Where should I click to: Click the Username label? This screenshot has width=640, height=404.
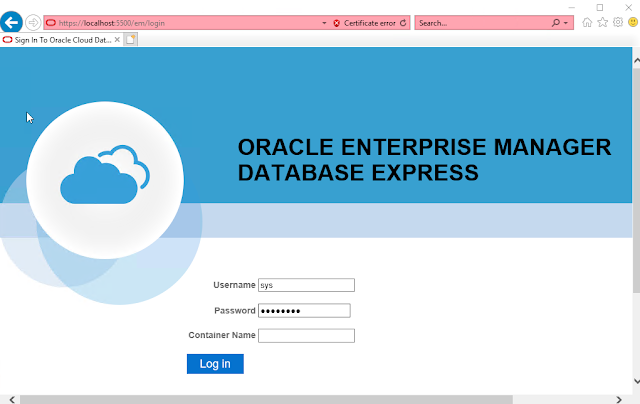point(234,285)
